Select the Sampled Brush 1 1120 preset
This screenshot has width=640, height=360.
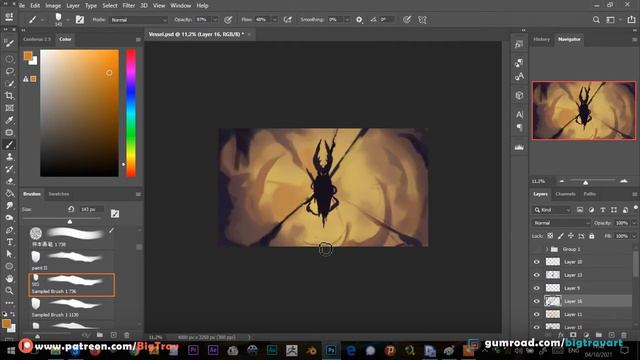(x=71, y=308)
